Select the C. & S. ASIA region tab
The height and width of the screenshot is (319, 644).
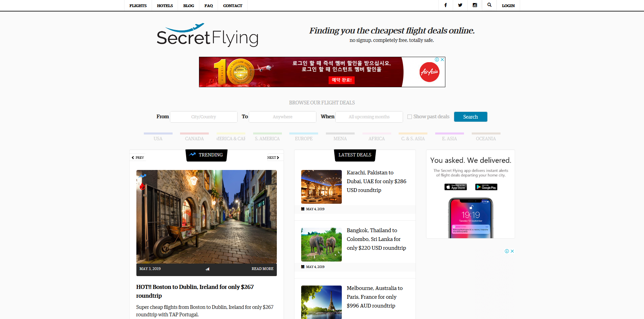pos(413,137)
